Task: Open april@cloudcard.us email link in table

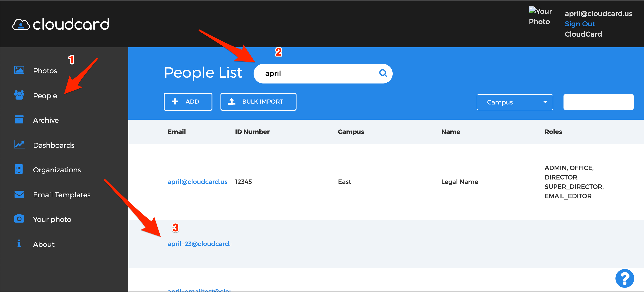Action: [197, 182]
